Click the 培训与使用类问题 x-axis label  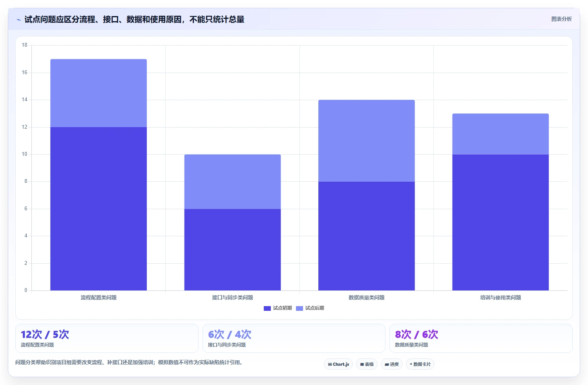click(x=500, y=297)
